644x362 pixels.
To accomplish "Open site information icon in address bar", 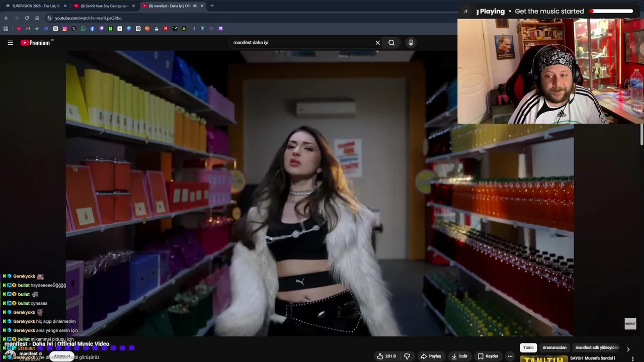I will (49, 18).
